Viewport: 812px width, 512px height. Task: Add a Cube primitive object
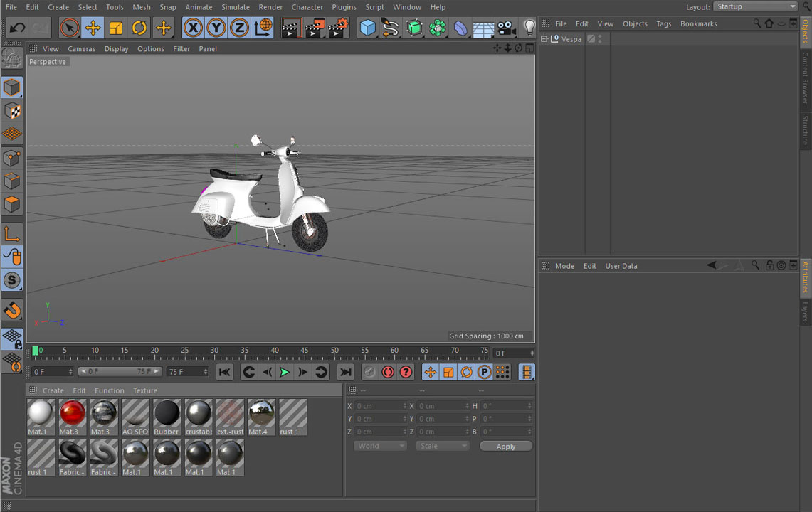point(367,28)
